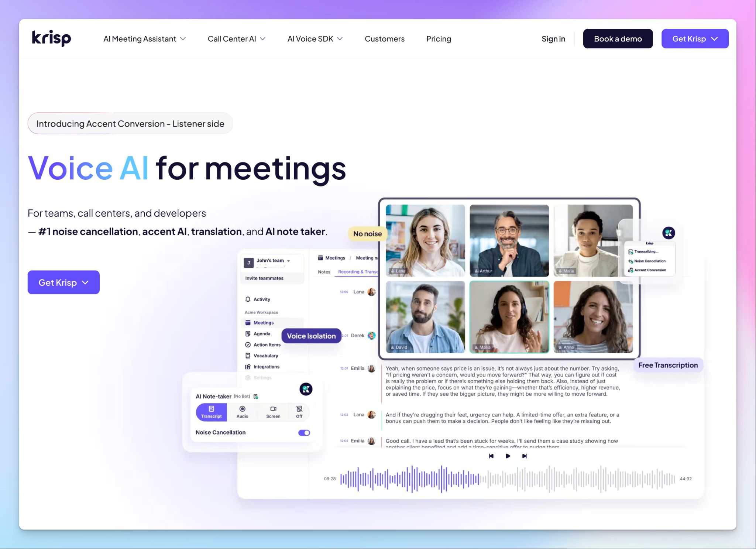Expand the Call Center AI menu
This screenshot has height=549, width=756.
click(236, 39)
